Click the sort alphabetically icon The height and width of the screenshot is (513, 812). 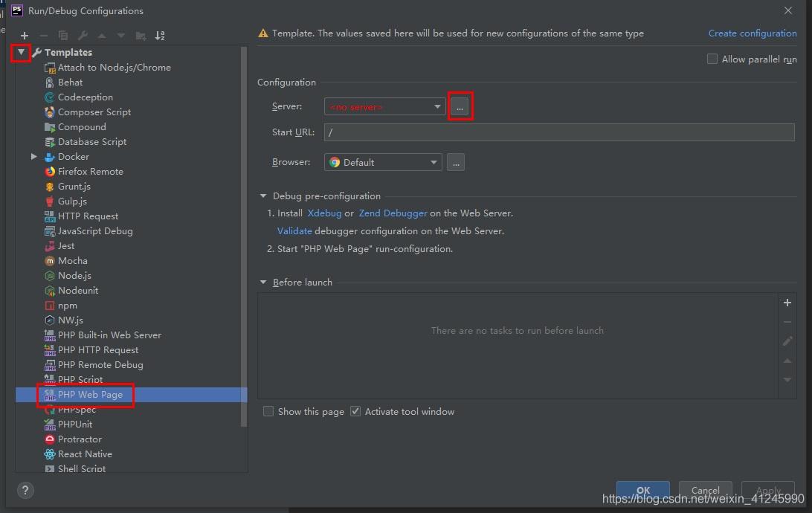pyautogui.click(x=160, y=36)
